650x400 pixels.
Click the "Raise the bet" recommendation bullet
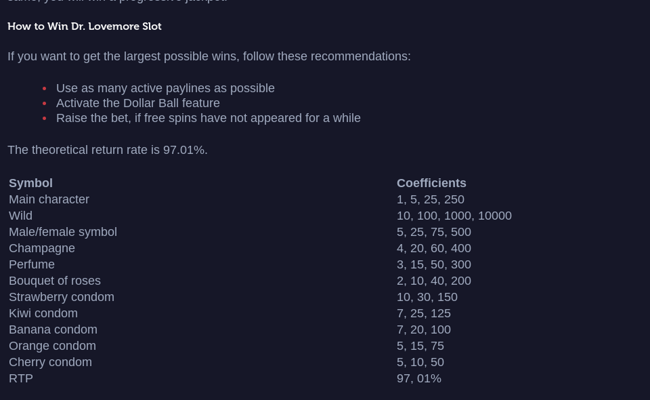[x=208, y=118]
